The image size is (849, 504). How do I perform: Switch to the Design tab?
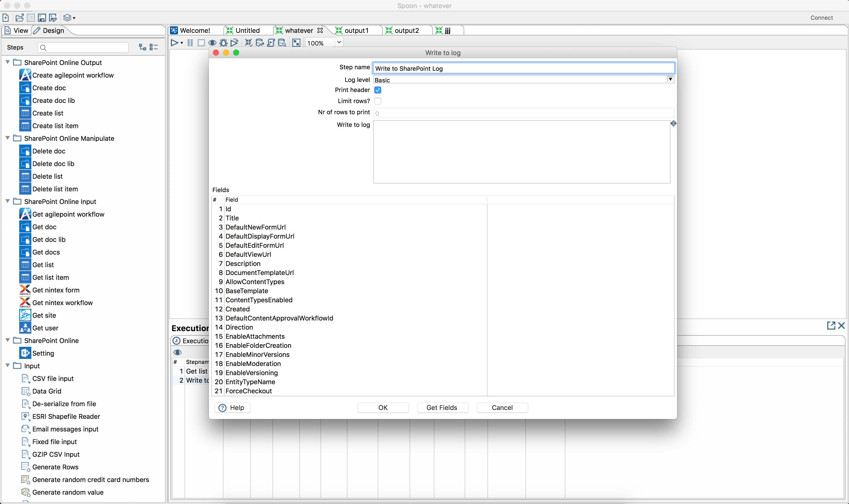point(49,31)
